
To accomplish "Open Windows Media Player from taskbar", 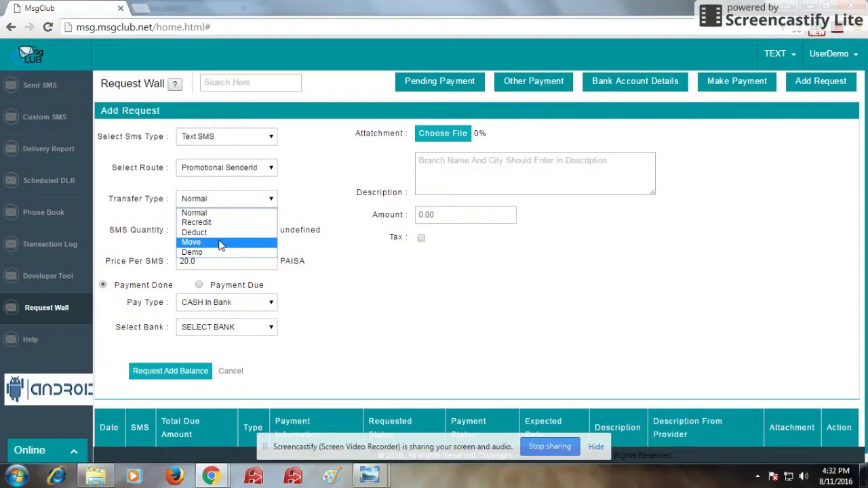I will click(134, 476).
